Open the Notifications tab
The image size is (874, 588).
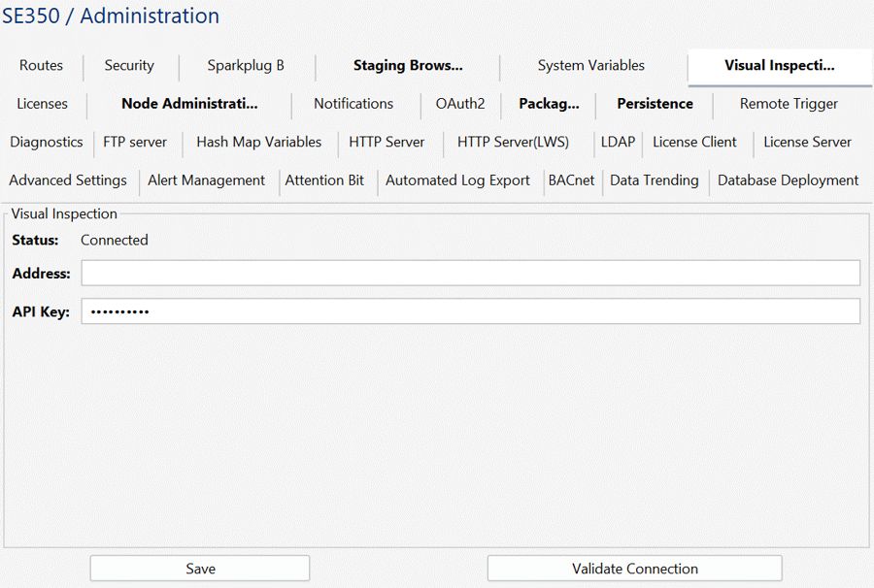[x=353, y=104]
